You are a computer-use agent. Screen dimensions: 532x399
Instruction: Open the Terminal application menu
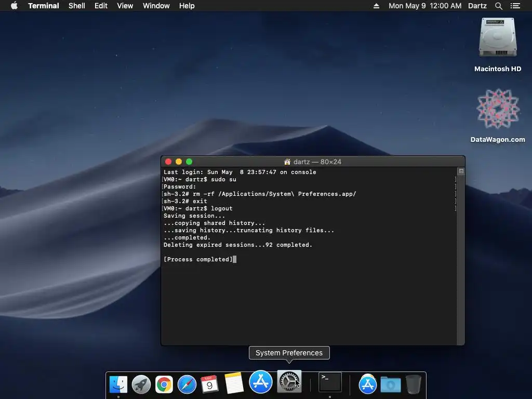(44, 6)
